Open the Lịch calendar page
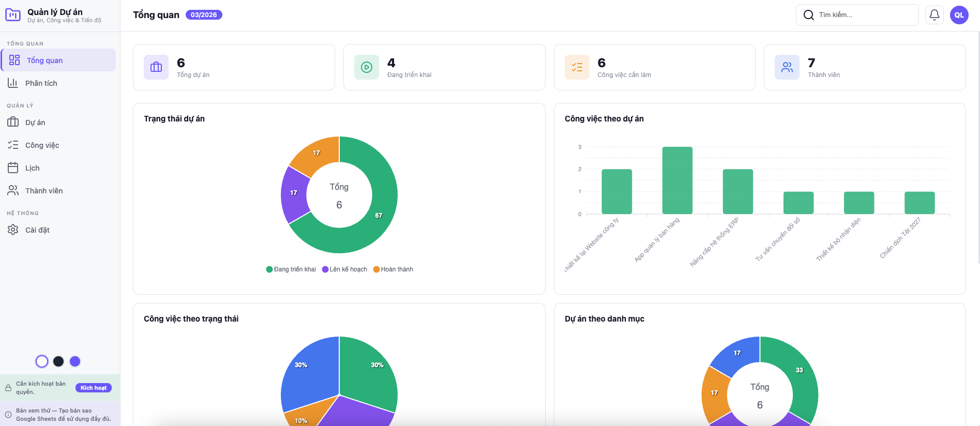The image size is (980, 426). [x=32, y=168]
